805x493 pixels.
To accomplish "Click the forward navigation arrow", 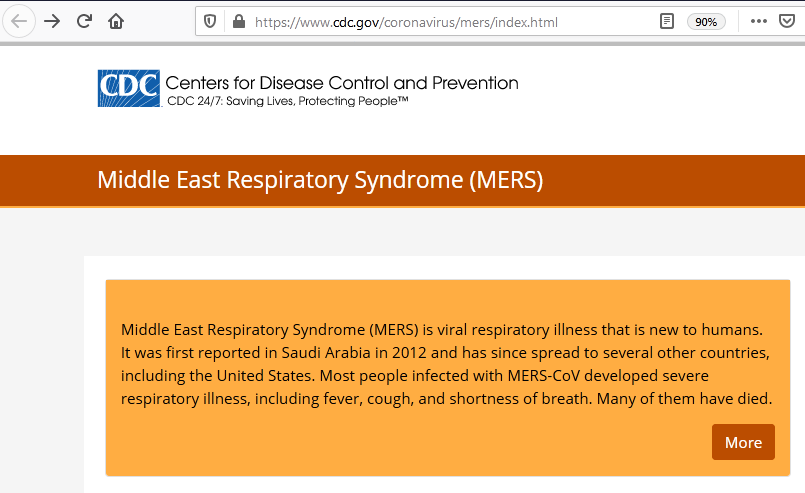I will pyautogui.click(x=52, y=22).
